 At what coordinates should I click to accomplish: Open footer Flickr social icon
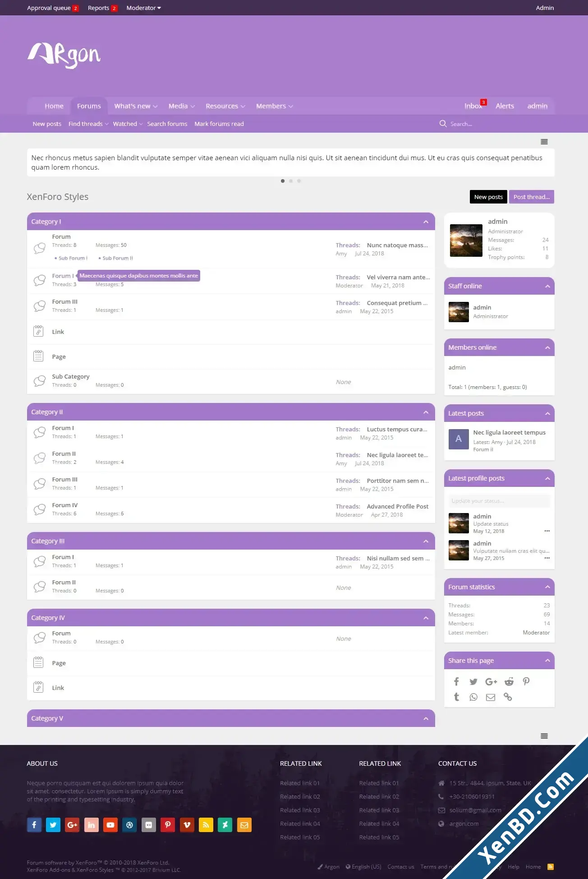149,825
